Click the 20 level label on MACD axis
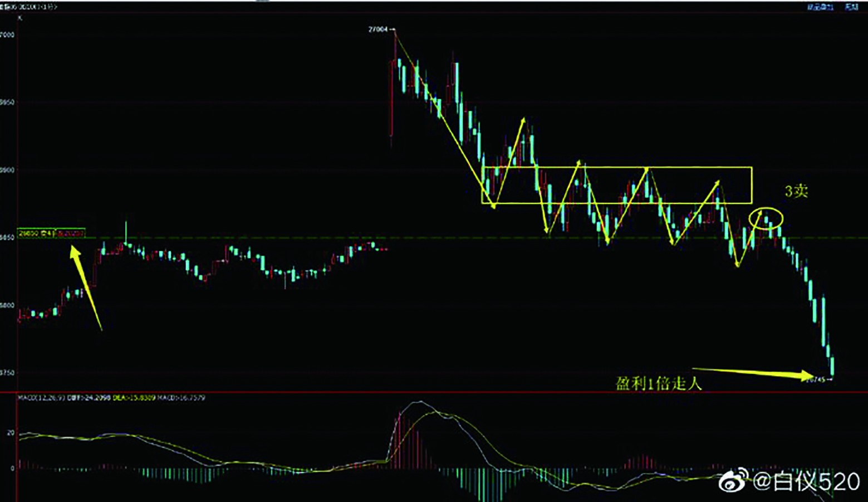 pyautogui.click(x=11, y=433)
